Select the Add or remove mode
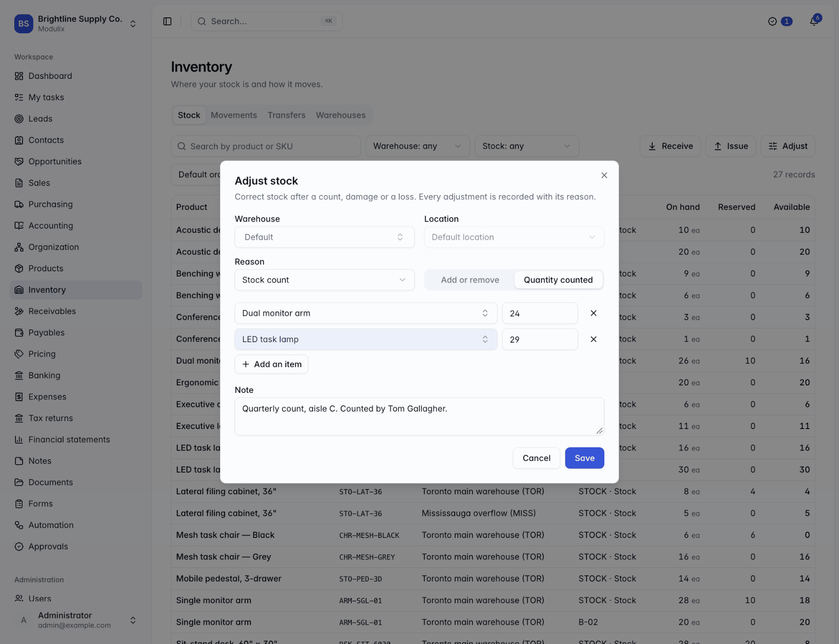This screenshot has height=644, width=839. pyautogui.click(x=470, y=280)
